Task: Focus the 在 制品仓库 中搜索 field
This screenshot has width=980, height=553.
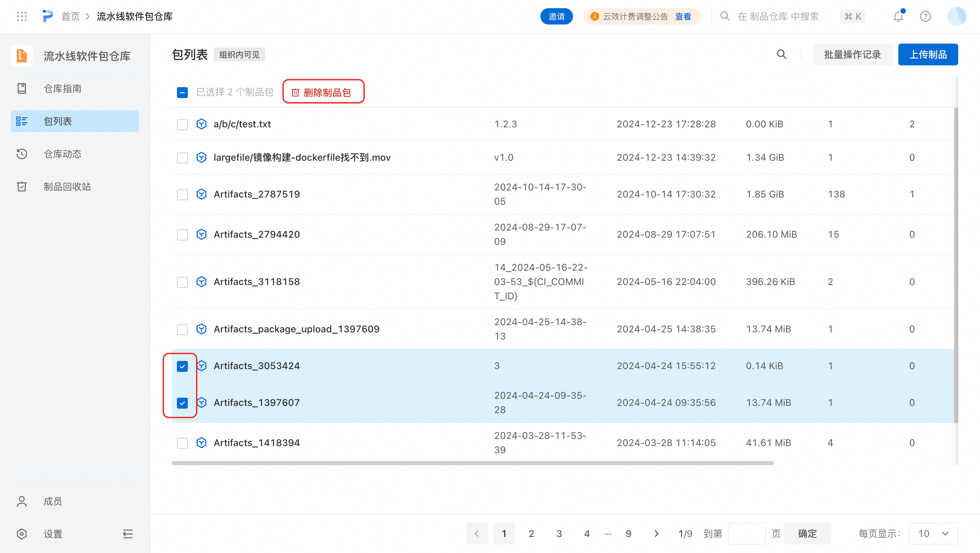Action: 778,16
